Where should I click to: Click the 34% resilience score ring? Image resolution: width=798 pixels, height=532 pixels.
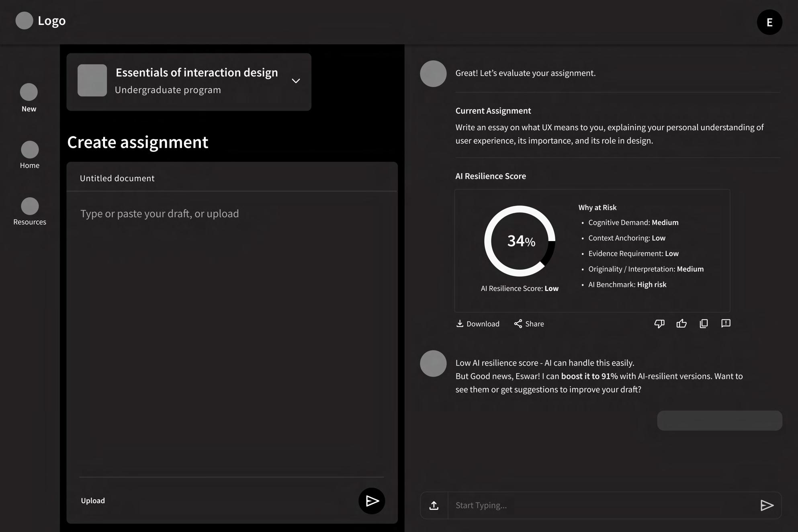click(520, 241)
